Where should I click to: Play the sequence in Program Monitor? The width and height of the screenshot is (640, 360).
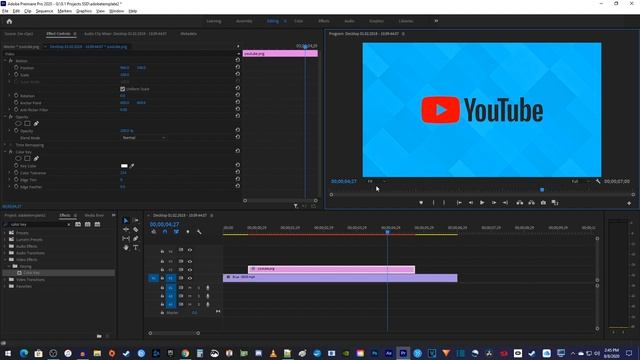pyautogui.click(x=482, y=203)
